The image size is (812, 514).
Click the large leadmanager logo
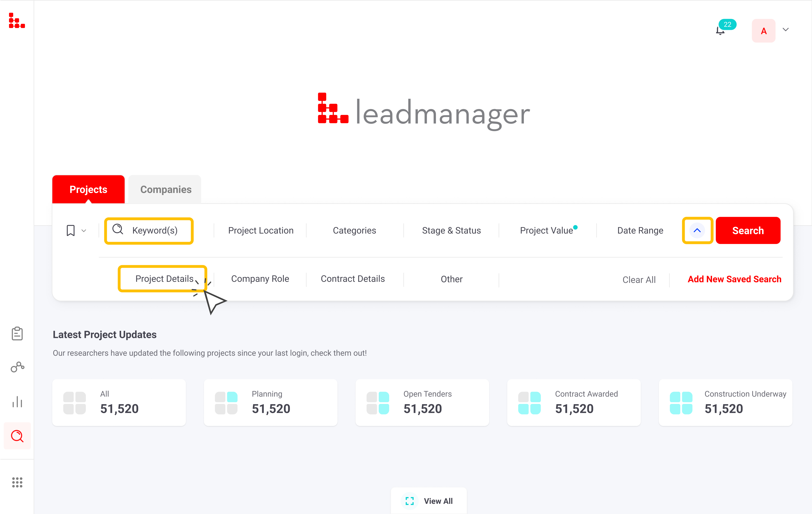click(x=424, y=112)
